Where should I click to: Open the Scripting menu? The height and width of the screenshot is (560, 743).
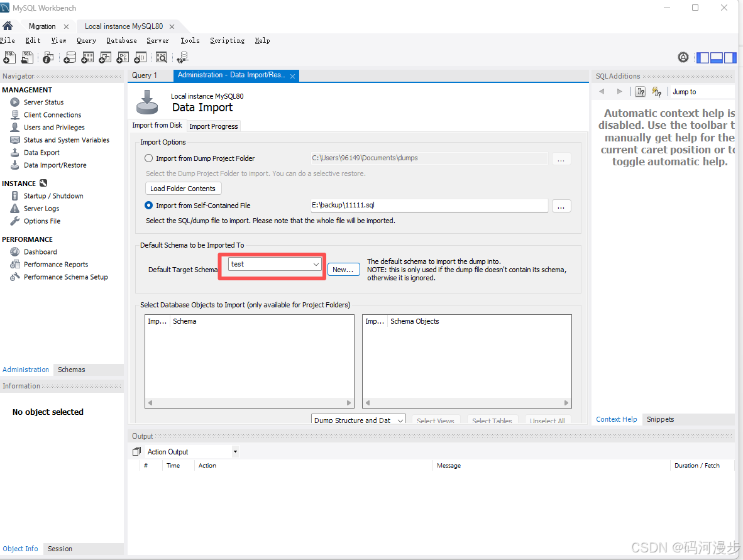pos(228,40)
